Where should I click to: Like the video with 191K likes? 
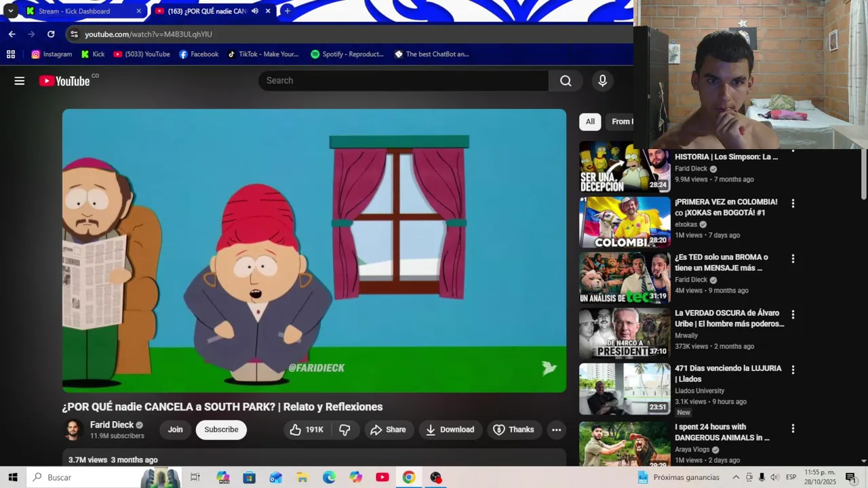coord(307,430)
